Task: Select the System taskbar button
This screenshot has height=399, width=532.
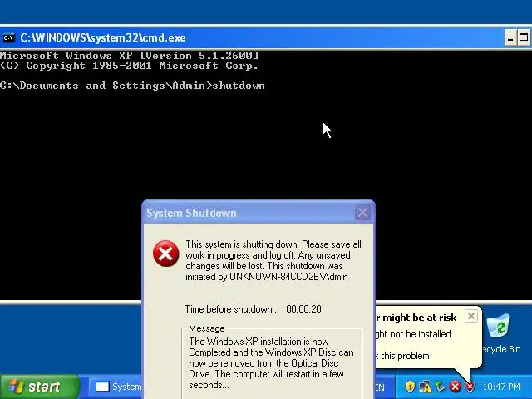Action: click(x=116, y=387)
